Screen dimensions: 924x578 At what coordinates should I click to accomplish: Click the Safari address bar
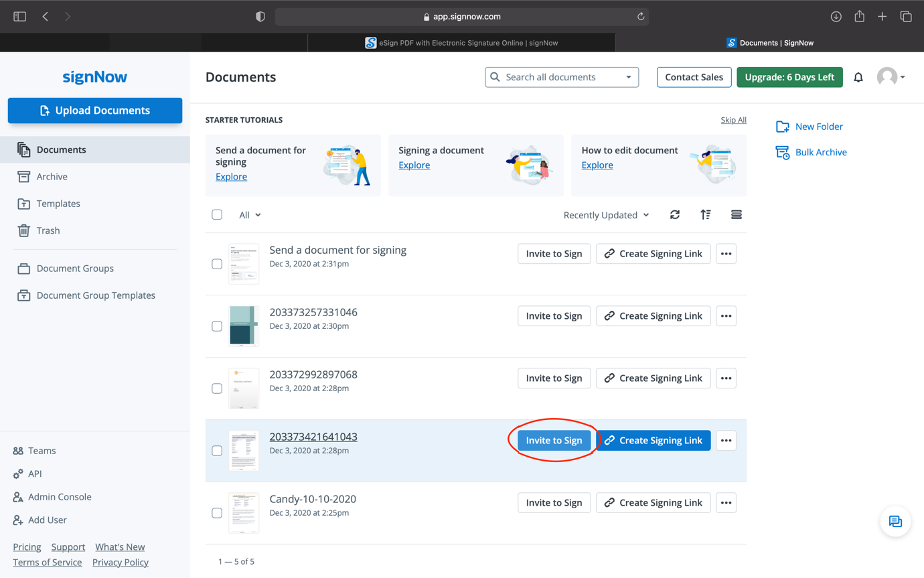tap(462, 17)
